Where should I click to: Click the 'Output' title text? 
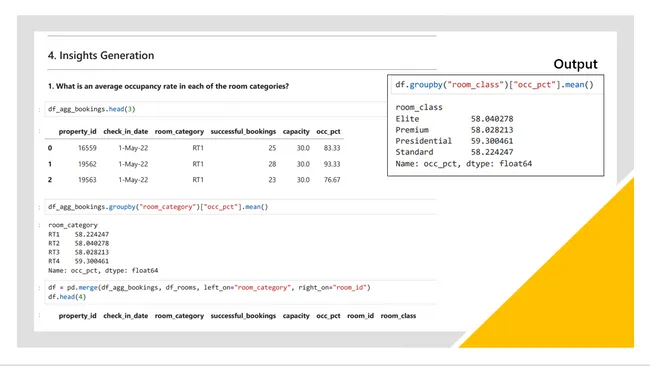(575, 64)
